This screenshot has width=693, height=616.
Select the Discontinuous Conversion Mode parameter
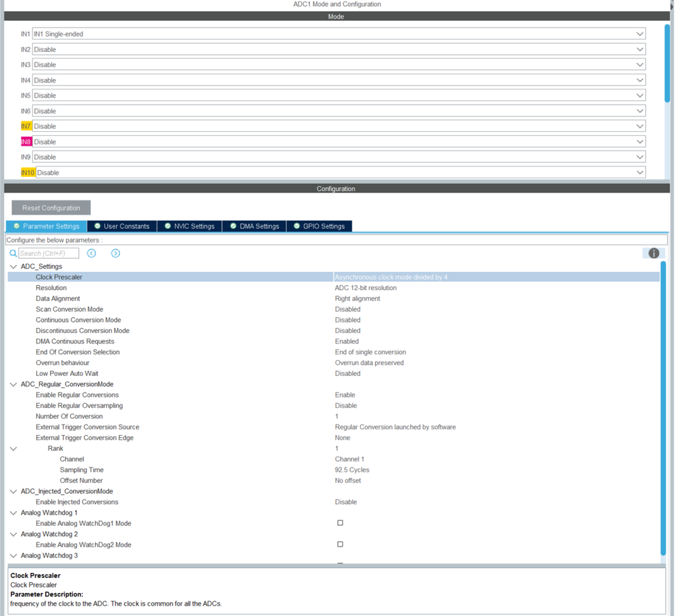click(x=83, y=330)
